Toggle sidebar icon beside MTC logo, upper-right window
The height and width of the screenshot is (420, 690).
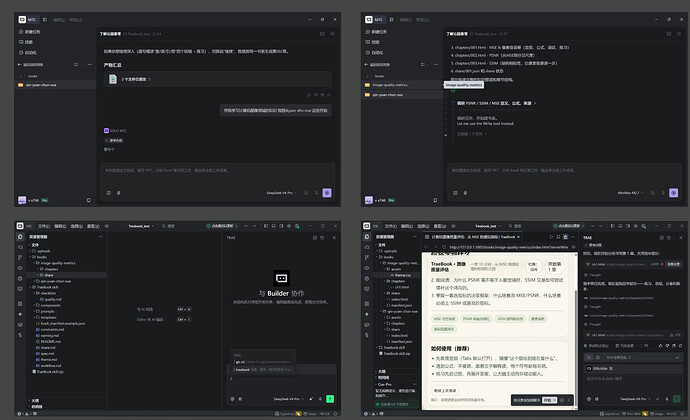click(392, 19)
